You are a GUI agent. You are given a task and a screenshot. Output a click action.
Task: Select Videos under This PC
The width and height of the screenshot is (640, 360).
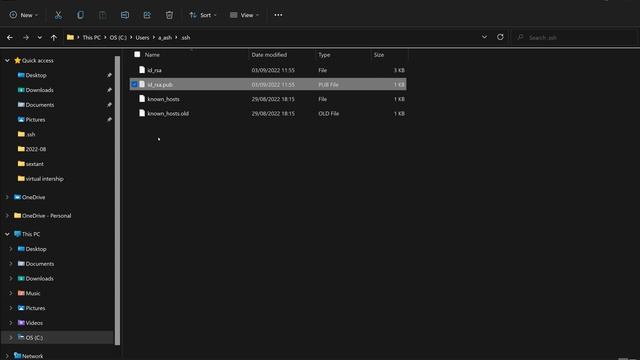[x=34, y=323]
